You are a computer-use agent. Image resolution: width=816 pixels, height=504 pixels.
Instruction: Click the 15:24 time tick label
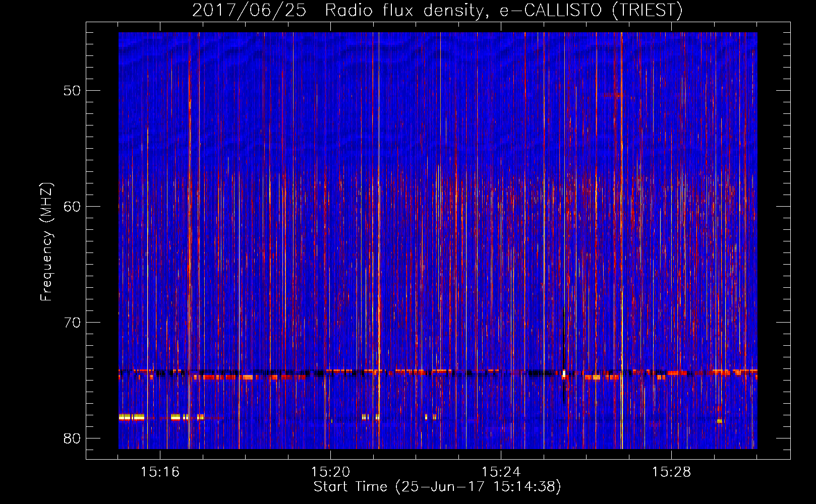tap(501, 472)
